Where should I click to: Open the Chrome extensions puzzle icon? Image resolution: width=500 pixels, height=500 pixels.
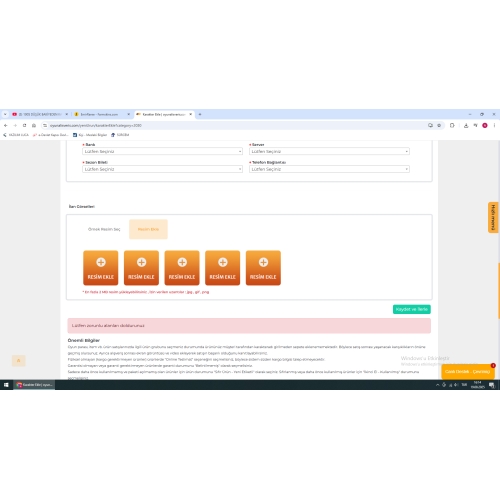(x=452, y=125)
